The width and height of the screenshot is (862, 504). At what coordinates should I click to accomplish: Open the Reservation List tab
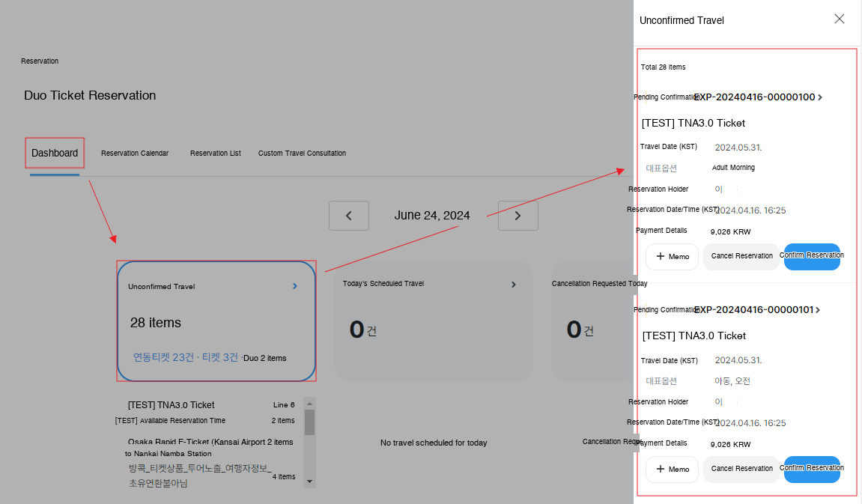[216, 154]
